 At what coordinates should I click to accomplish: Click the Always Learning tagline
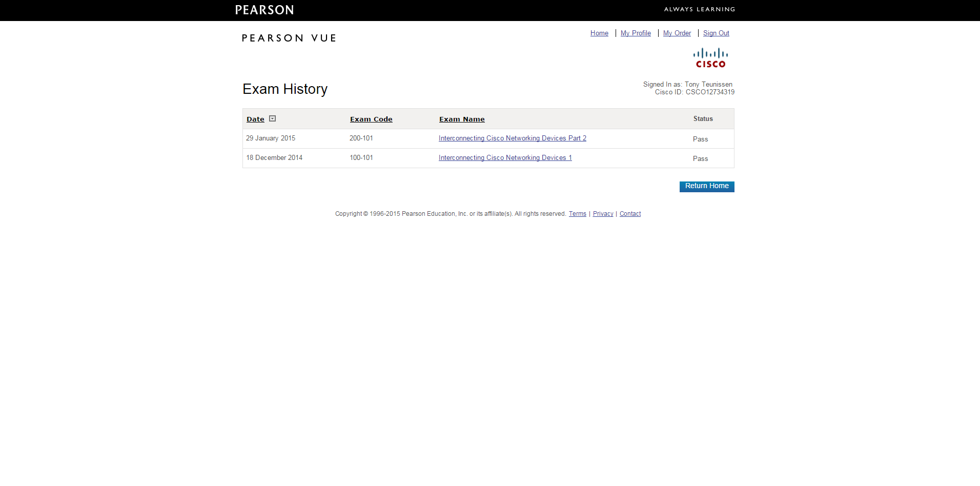pos(700,9)
